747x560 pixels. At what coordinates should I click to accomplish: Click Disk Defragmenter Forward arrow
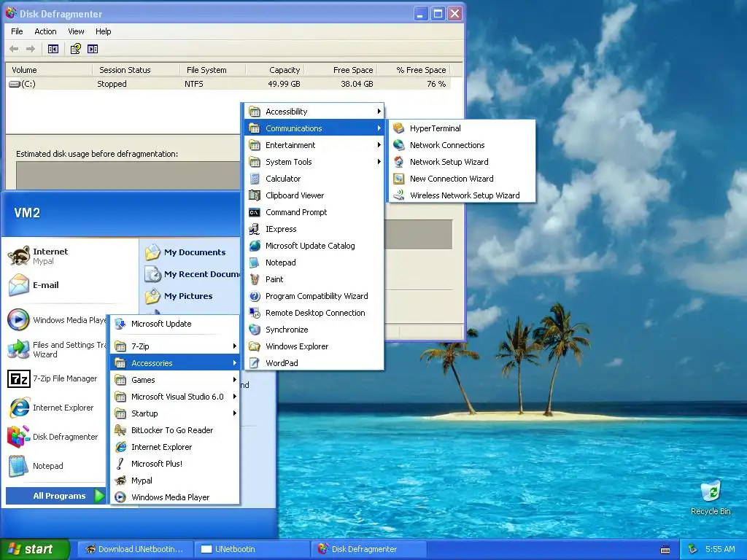pos(31,49)
